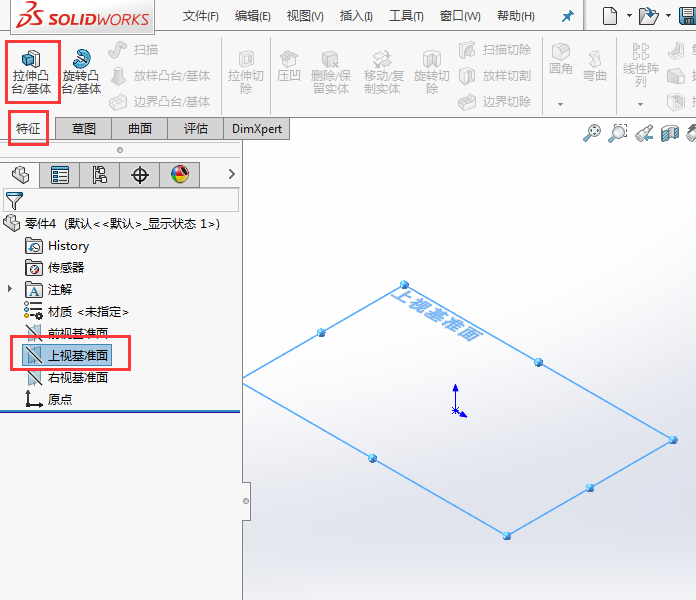Open the DisplayManager color ball tab
The image size is (696, 600).
pyautogui.click(x=180, y=175)
